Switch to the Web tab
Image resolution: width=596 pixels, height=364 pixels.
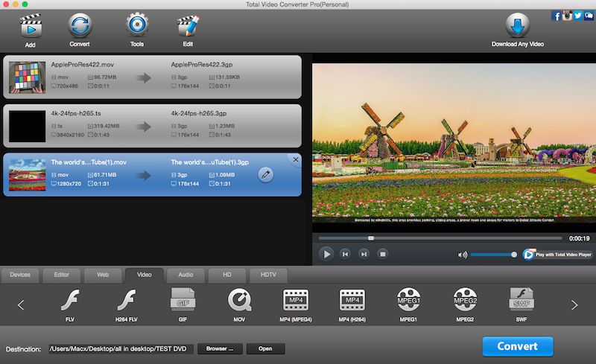coord(103,275)
